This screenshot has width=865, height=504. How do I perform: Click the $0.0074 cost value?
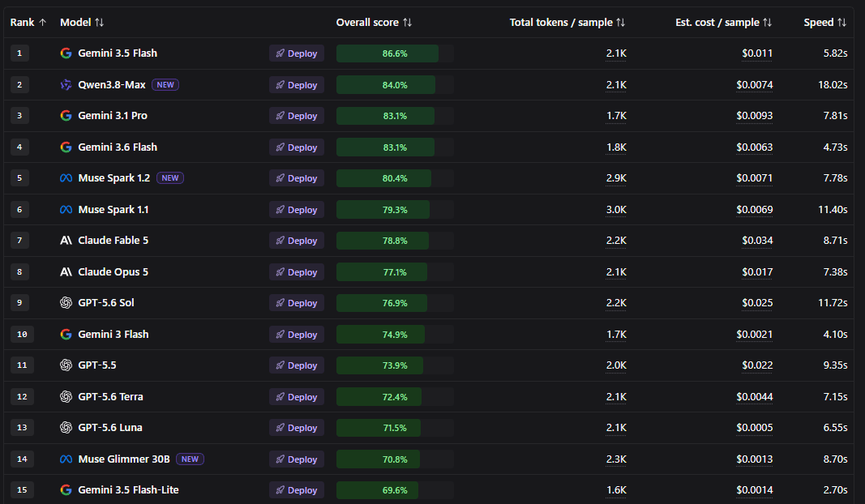click(754, 85)
